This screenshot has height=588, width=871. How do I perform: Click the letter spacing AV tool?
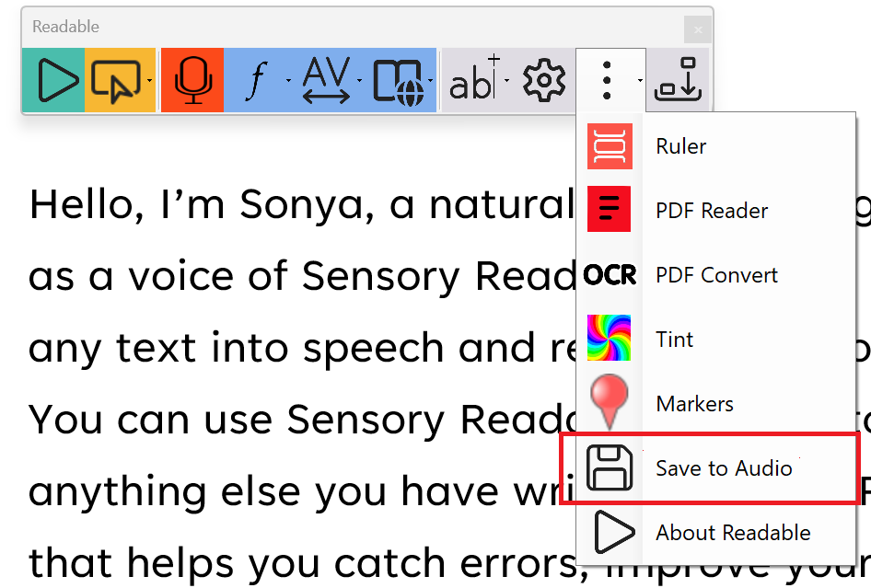click(x=325, y=80)
